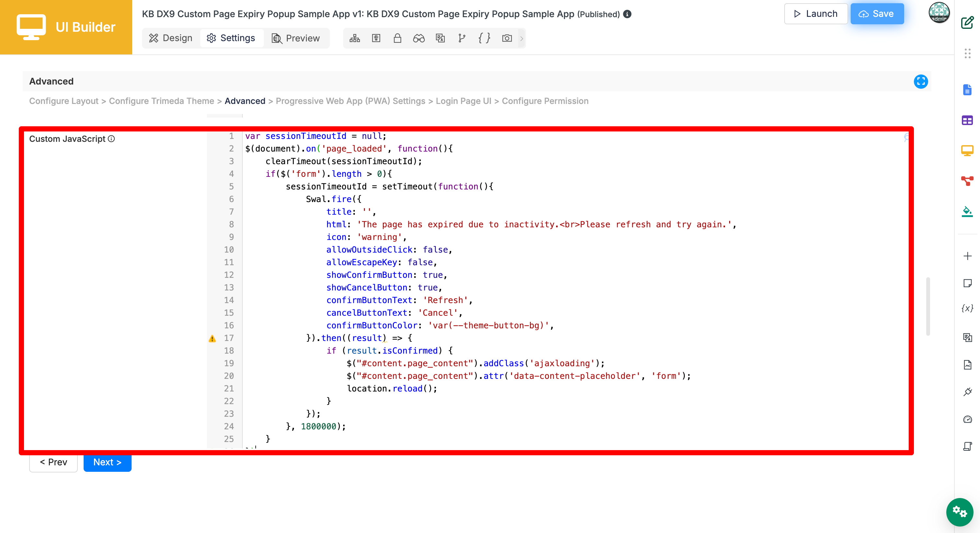
Task: Open the sticky note icon in sidebar
Action: (x=967, y=283)
